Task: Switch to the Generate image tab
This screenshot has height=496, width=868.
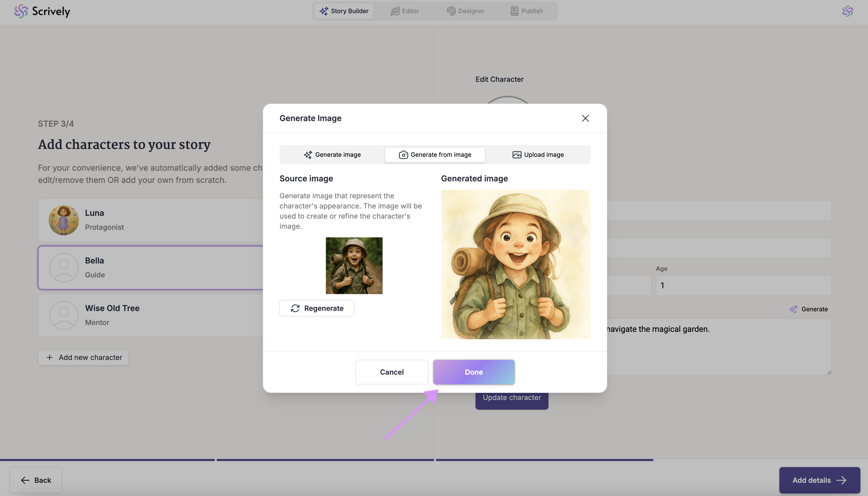Action: [332, 155]
